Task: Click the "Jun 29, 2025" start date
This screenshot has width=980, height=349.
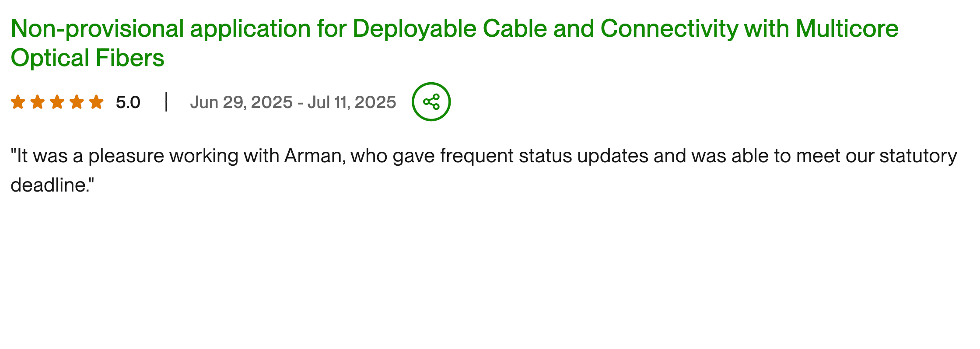Action: point(241,102)
